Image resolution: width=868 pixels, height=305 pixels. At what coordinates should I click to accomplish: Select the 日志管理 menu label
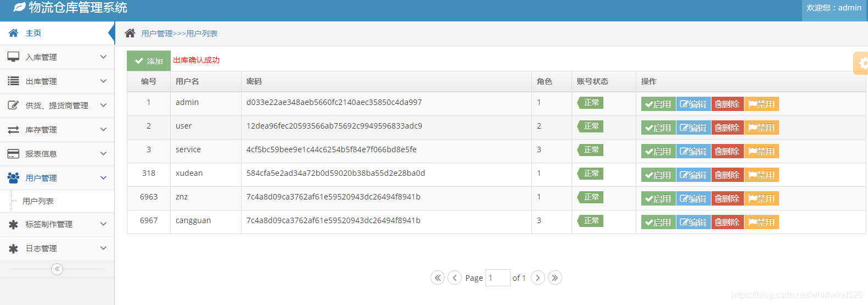click(x=41, y=248)
